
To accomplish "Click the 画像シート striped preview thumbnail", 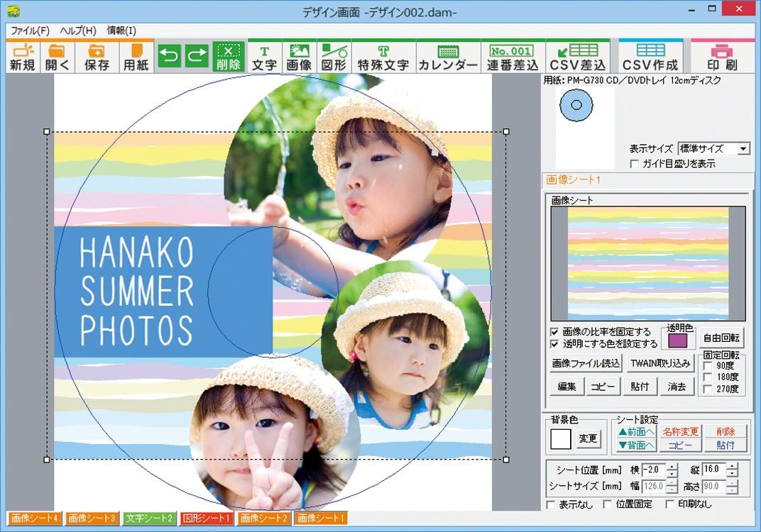I will 648,264.
